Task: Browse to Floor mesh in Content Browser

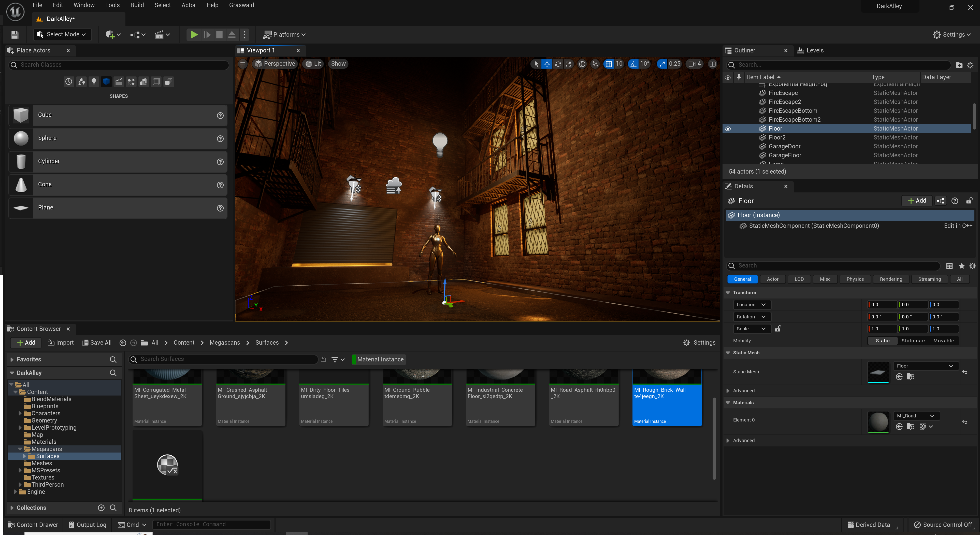Action: [910, 377]
